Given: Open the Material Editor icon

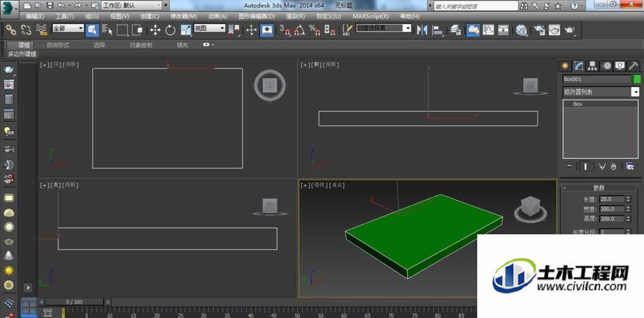Looking at the screenshot, I should (522, 30).
